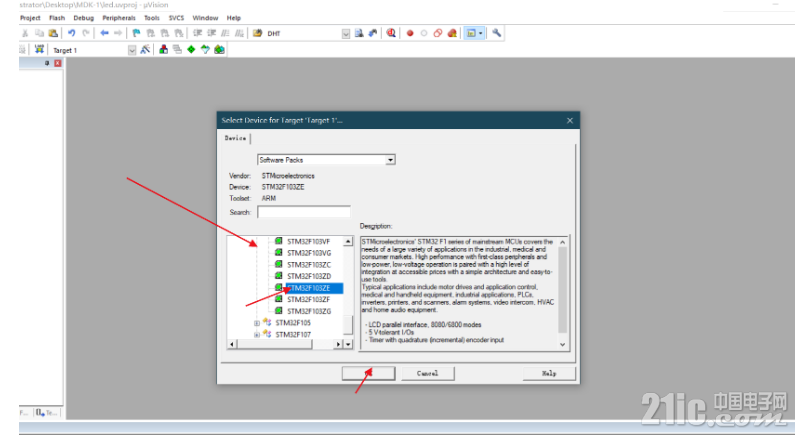Open the Project menu
Image resolution: width=795 pixels, height=435 pixels.
pos(30,18)
